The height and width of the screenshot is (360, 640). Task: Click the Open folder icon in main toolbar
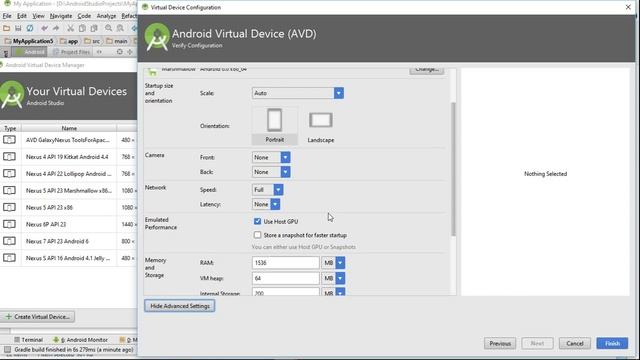click(6, 28)
